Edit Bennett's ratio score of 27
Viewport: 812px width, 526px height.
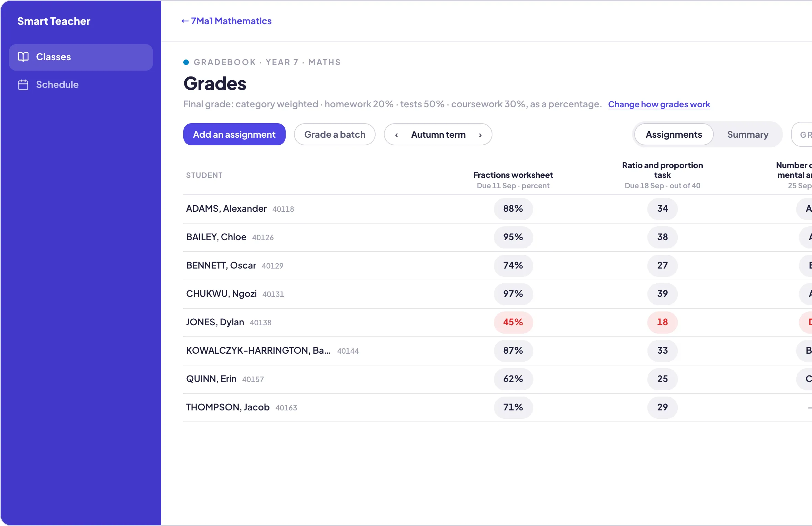click(663, 265)
